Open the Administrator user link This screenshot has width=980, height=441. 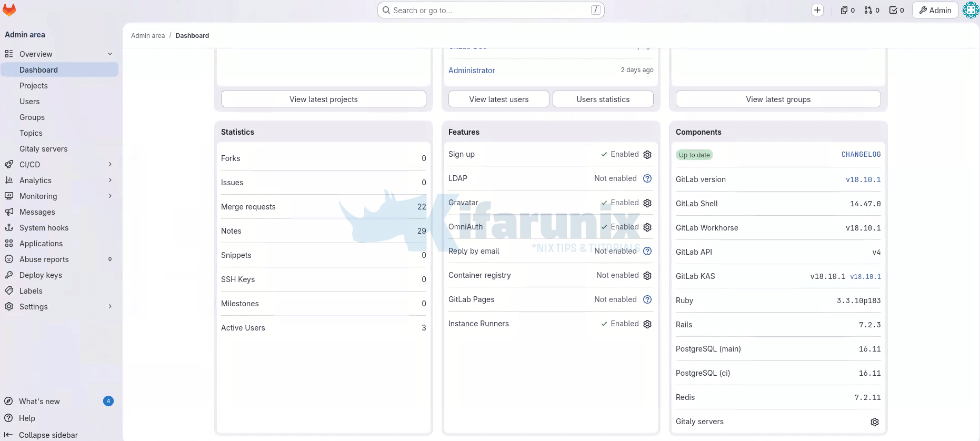point(472,71)
